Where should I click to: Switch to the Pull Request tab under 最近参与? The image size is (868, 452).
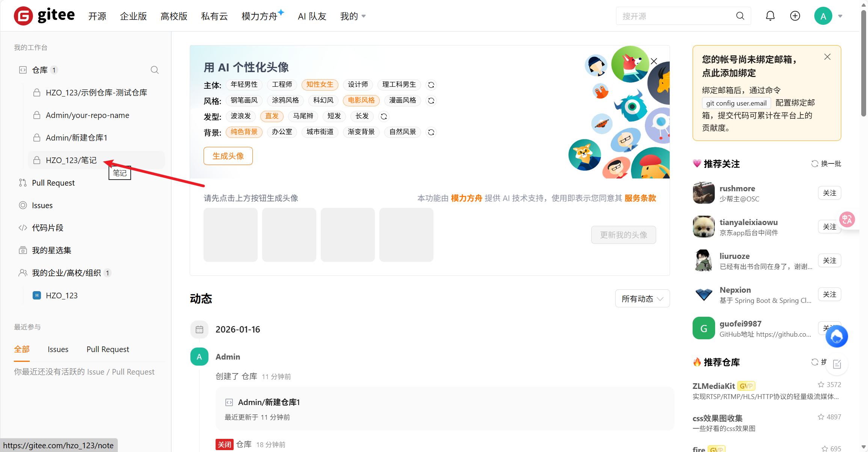(x=108, y=349)
